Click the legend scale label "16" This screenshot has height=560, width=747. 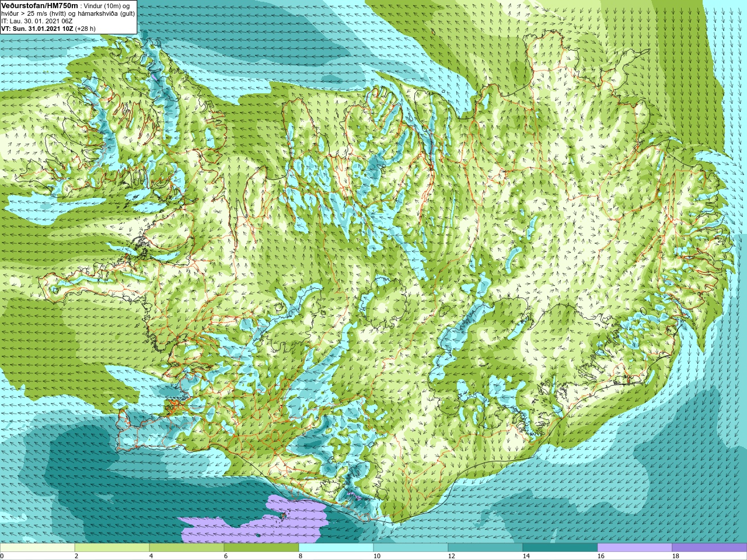[x=601, y=556]
